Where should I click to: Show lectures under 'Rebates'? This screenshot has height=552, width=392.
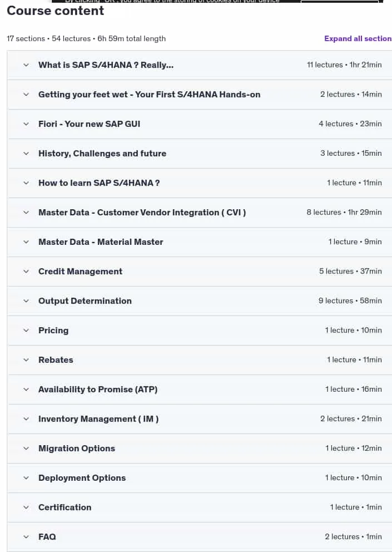200,360
